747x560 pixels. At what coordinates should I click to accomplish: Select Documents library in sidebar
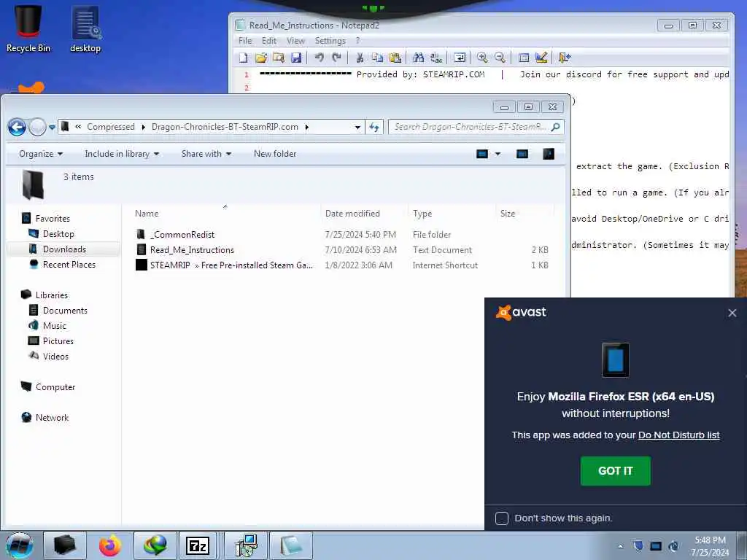coord(65,311)
